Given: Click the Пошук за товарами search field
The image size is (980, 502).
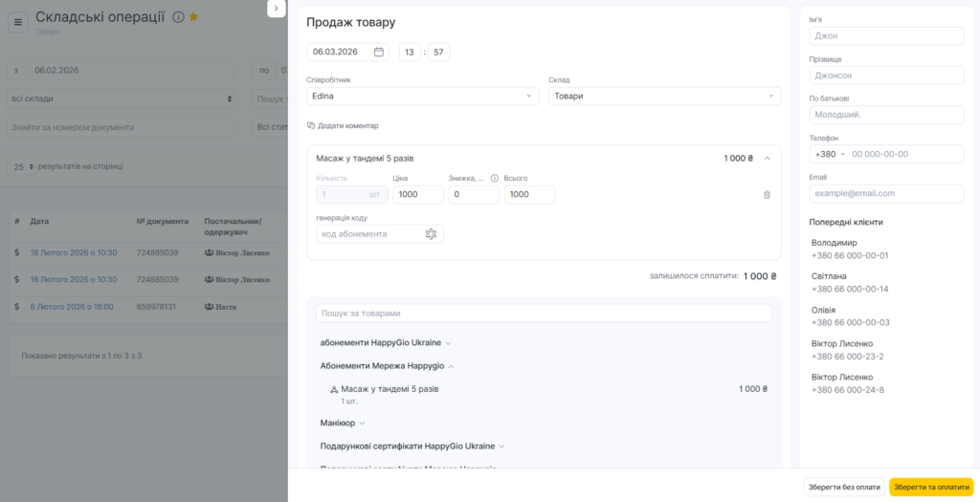Looking at the screenshot, I should click(x=544, y=314).
